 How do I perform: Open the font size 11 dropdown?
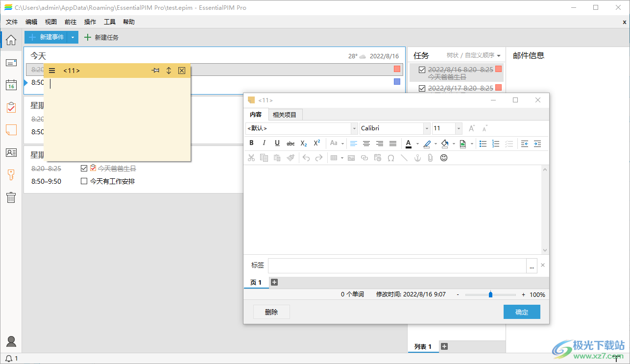pyautogui.click(x=459, y=128)
